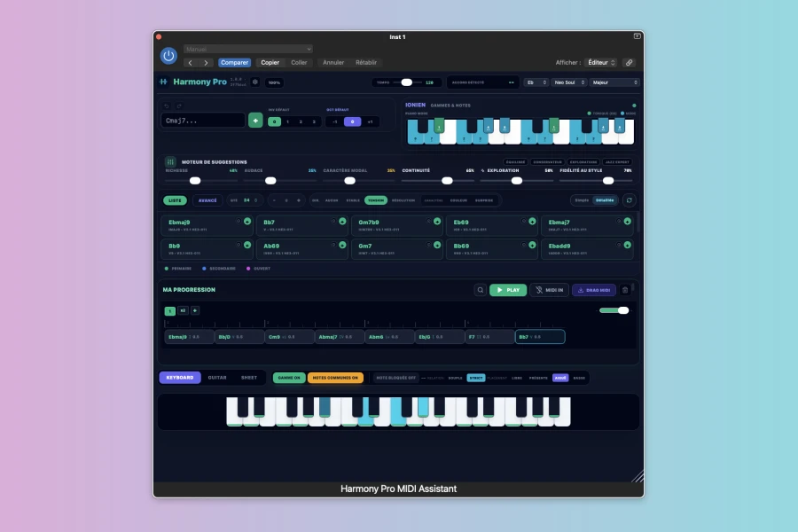
Task: Open the Eb key dropdown
Action: (x=536, y=82)
